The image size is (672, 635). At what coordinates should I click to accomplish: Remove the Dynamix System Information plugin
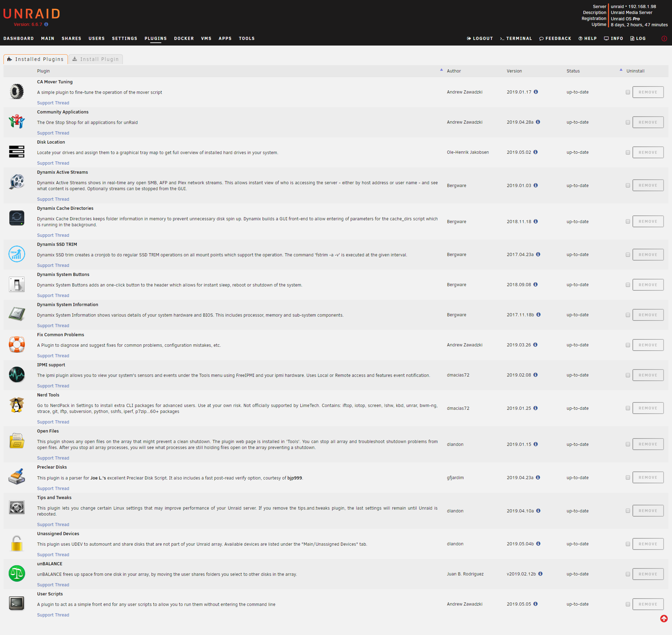pyautogui.click(x=648, y=315)
